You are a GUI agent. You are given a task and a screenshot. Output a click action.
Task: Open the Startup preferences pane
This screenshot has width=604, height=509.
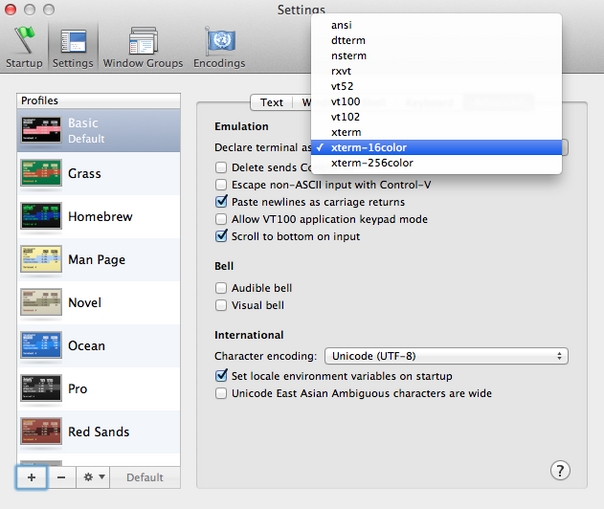point(25,45)
